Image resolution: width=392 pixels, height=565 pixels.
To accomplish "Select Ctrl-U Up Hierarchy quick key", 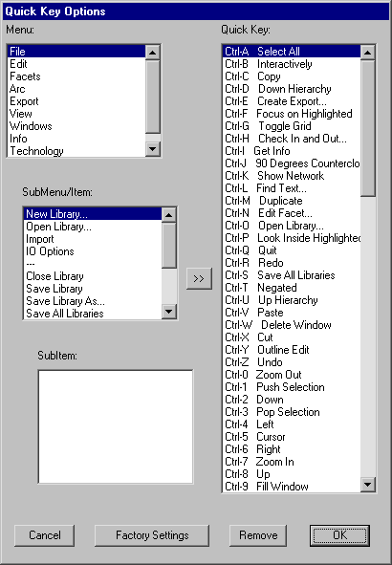I will coord(292,300).
